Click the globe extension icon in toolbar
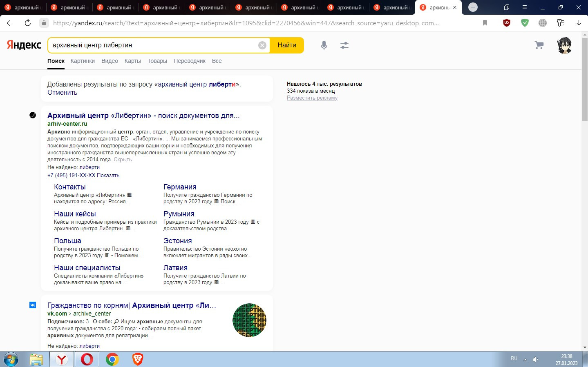 pyautogui.click(x=543, y=23)
